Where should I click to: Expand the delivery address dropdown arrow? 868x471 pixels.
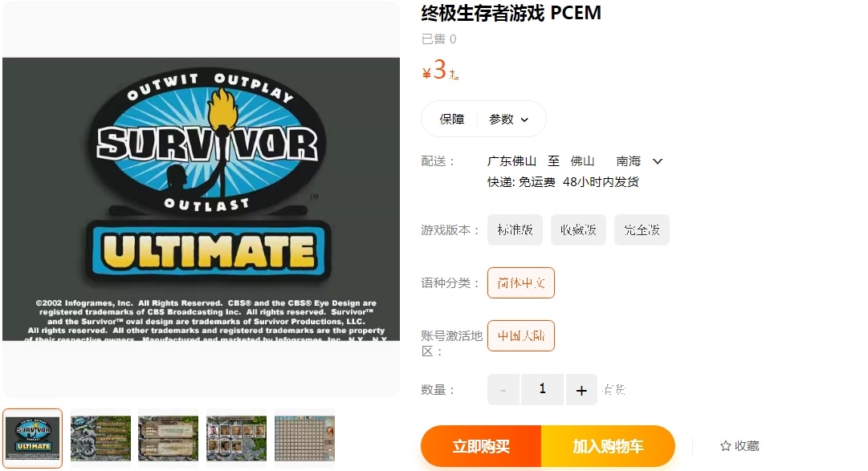point(657,161)
